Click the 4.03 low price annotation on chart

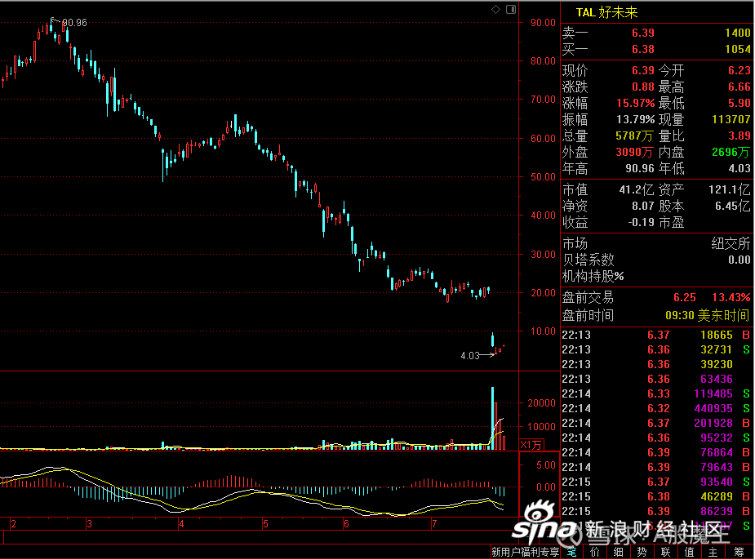470,356
